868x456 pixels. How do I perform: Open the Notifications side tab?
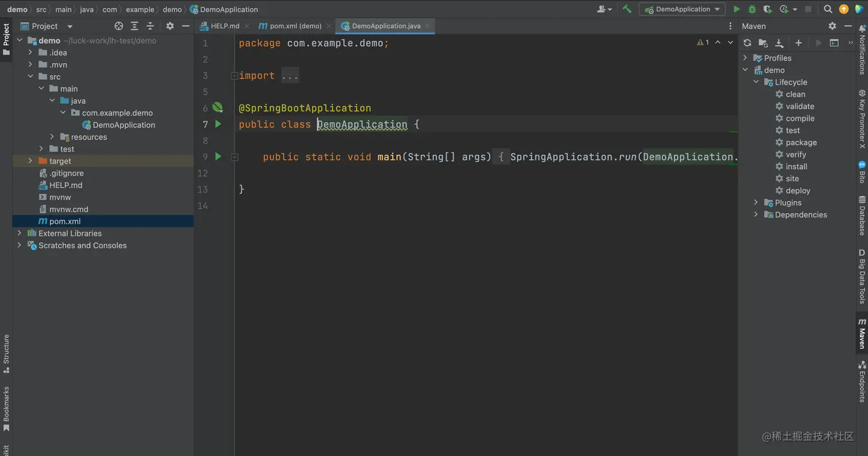tap(862, 49)
